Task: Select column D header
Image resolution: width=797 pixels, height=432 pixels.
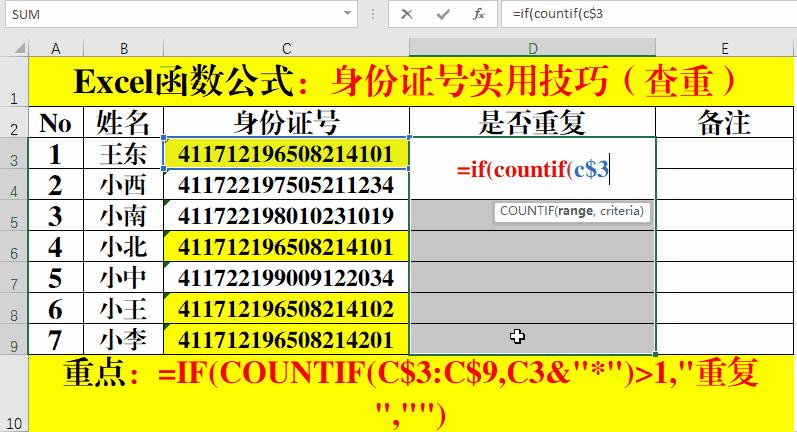Action: (533, 48)
